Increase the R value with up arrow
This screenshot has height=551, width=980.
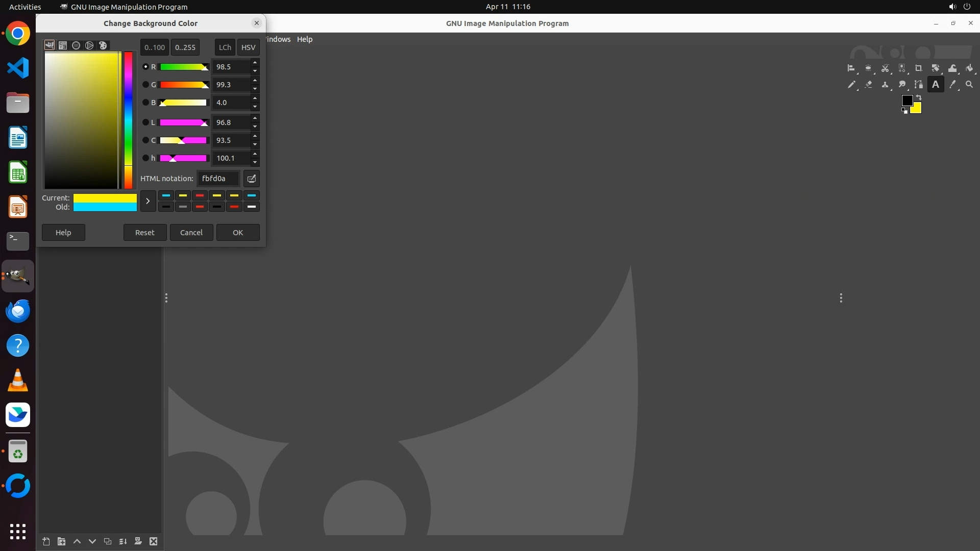255,63
